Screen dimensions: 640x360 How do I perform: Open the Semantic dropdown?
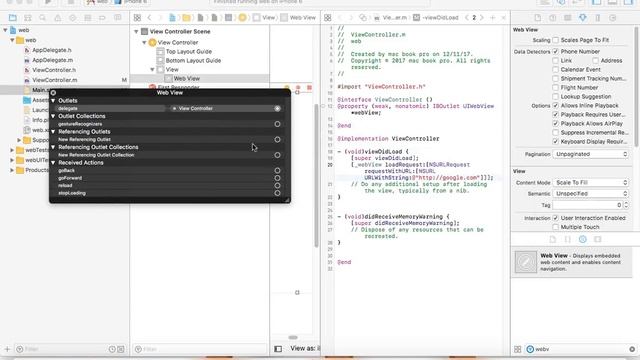tap(591, 193)
